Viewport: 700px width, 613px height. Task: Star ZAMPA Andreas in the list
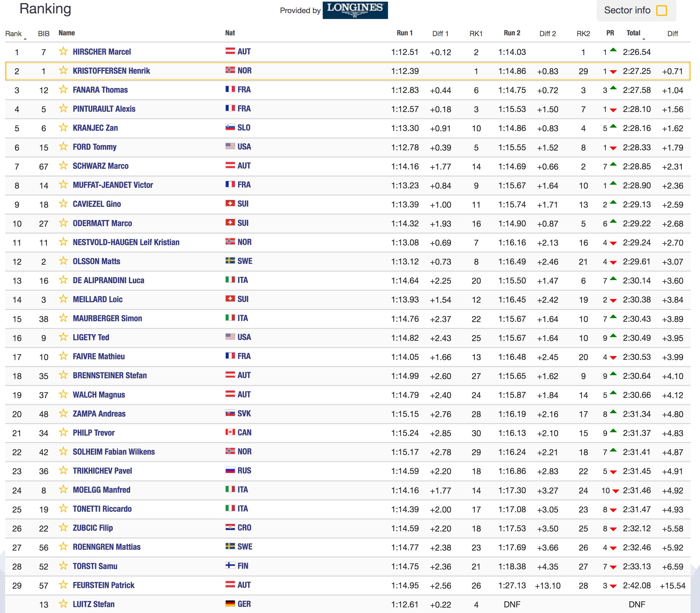63,414
